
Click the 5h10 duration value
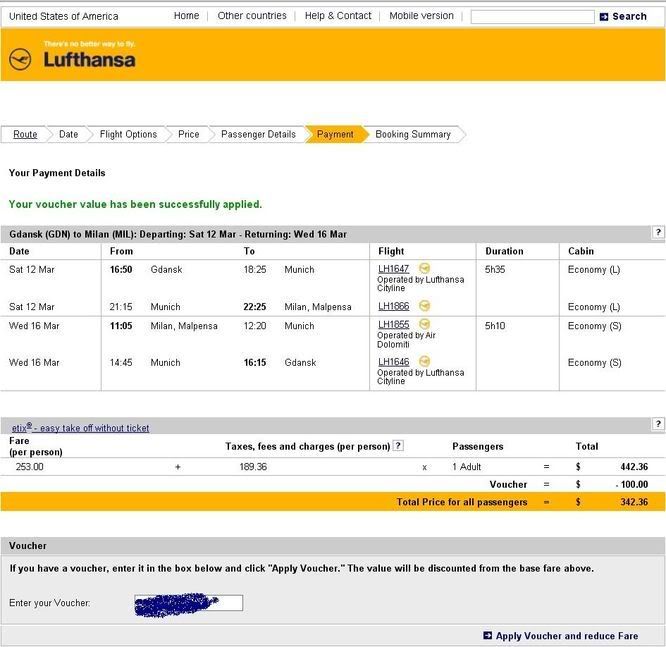click(495, 326)
